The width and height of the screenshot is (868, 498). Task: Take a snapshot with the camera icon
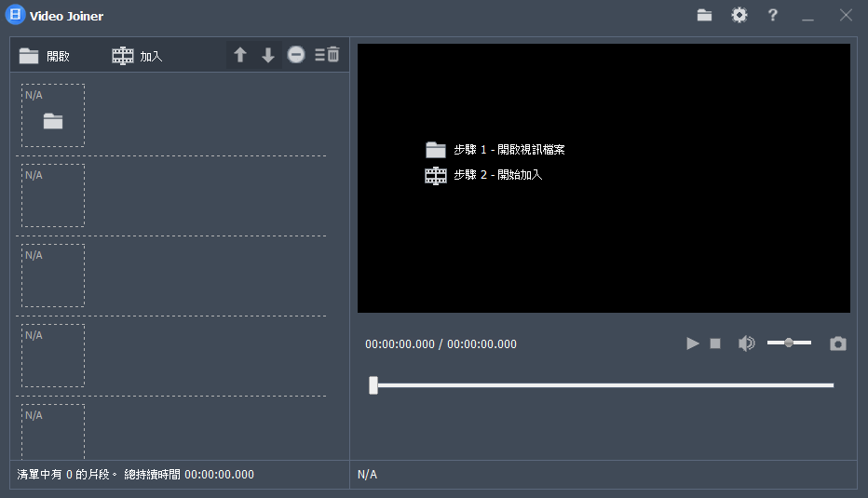click(x=838, y=343)
